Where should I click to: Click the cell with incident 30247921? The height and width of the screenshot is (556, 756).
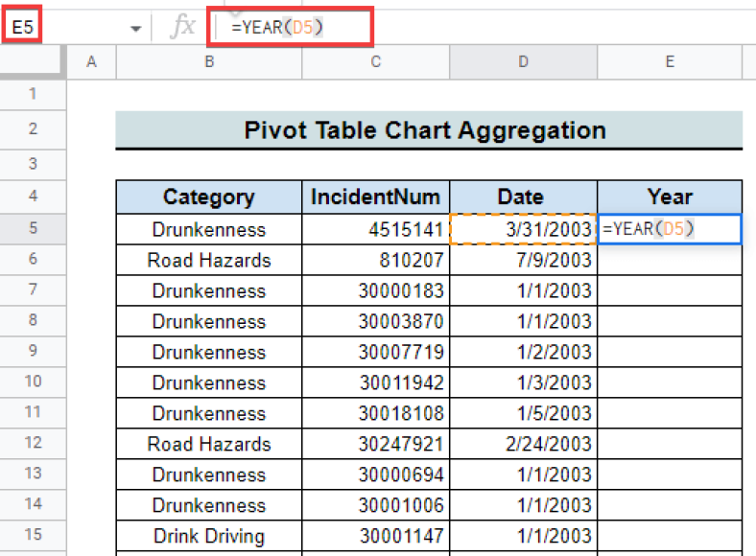(375, 444)
